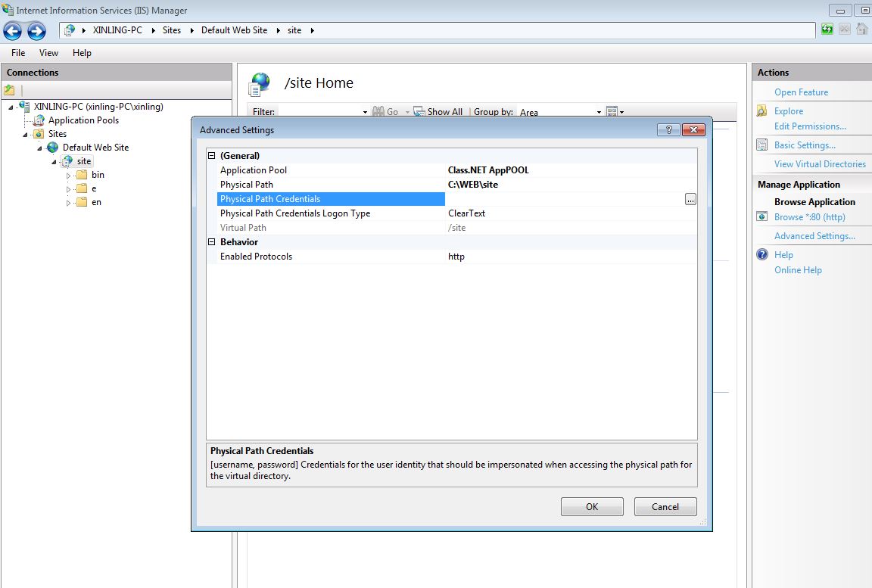Viewport: 872px width, 588px height.
Task: Expand the bin folder node
Action: (69, 176)
